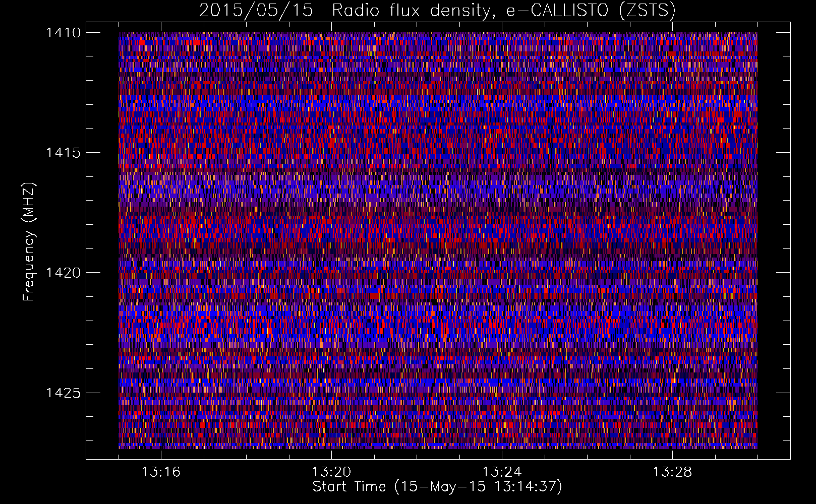Click the plot title '2015/05/15 Radio flux density'
Image resolution: width=816 pixels, height=504 pixels.
437,10
